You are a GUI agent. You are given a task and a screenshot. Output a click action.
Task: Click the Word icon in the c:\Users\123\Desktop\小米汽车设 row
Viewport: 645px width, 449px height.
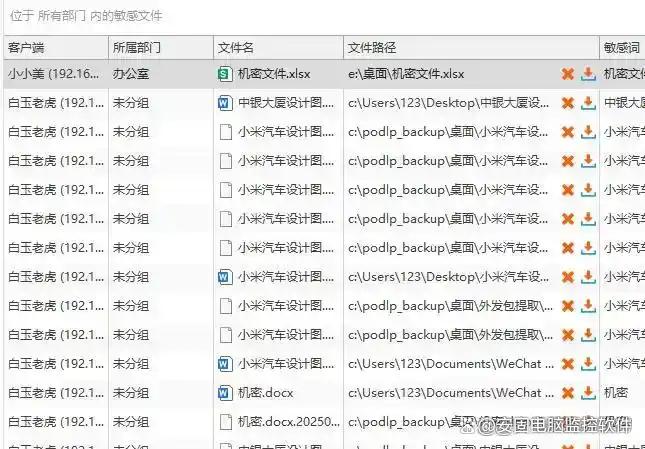(x=225, y=277)
